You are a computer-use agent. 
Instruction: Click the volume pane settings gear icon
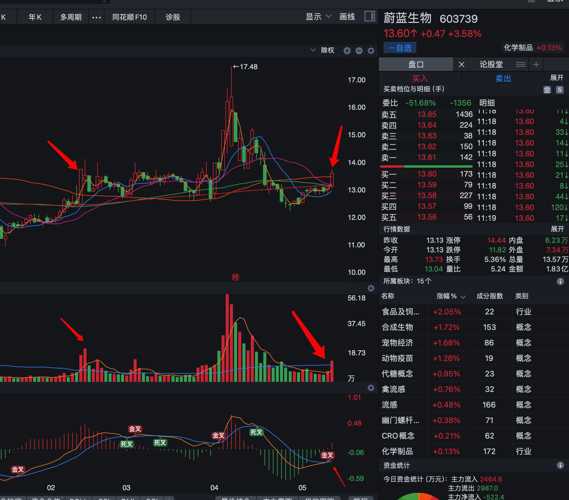(371, 288)
